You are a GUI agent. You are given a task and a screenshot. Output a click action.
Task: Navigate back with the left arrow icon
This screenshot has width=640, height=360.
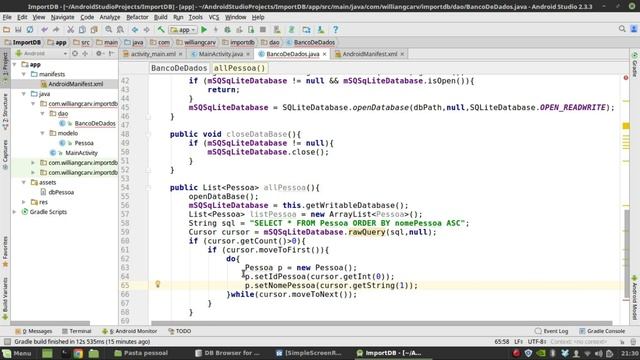point(135,29)
